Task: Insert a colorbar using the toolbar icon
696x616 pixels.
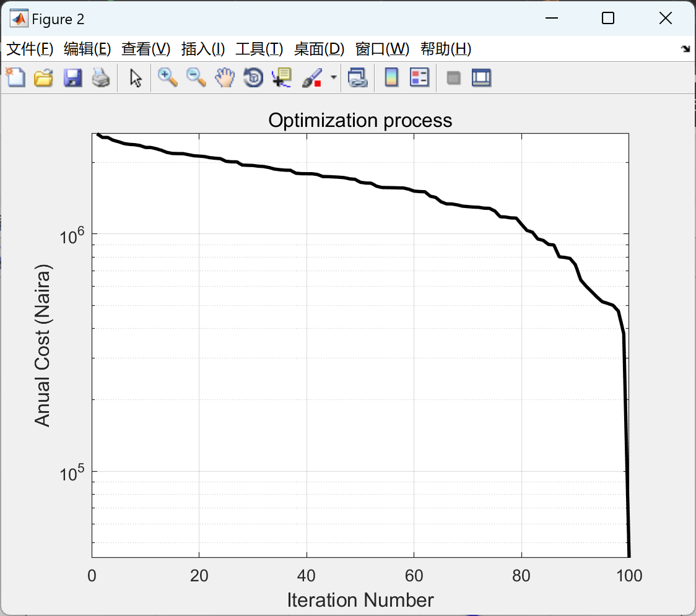Action: coord(391,77)
